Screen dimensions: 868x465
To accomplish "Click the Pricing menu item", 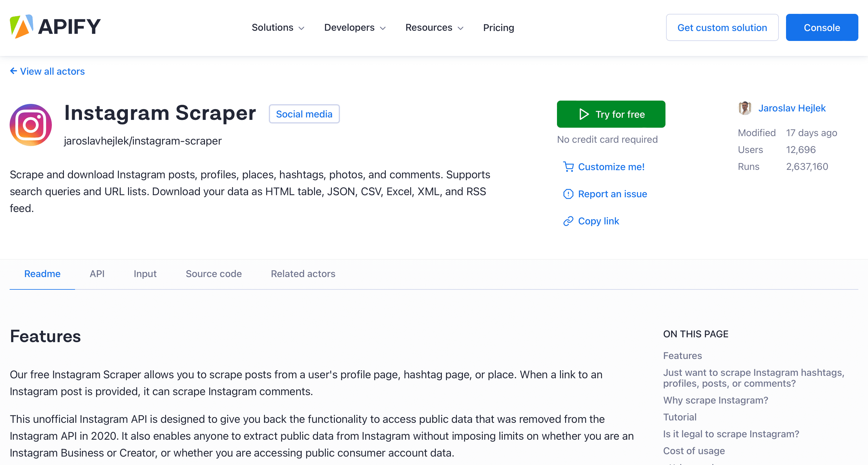I will [498, 27].
